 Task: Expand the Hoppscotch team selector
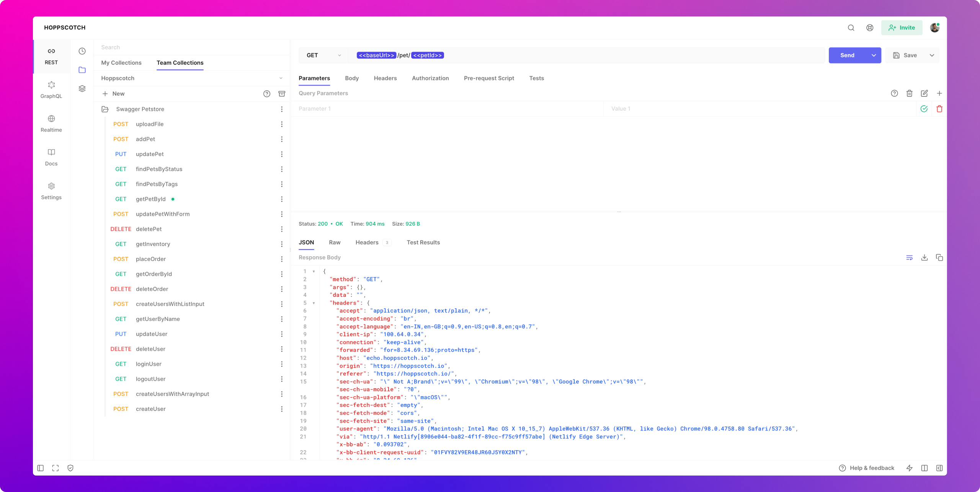point(191,78)
